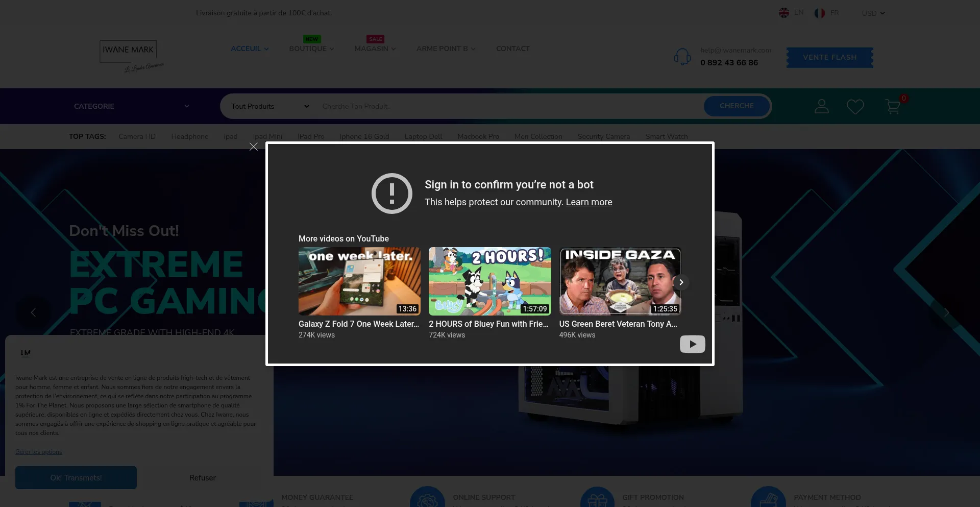The height and width of the screenshot is (507, 980).
Task: Expand the BOUTIQUE menu
Action: [x=311, y=49]
